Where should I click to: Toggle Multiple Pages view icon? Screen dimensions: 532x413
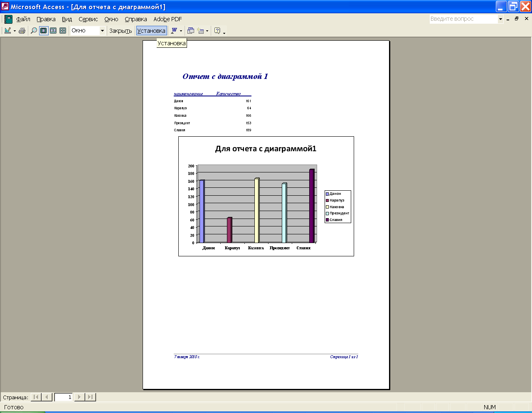coord(63,31)
